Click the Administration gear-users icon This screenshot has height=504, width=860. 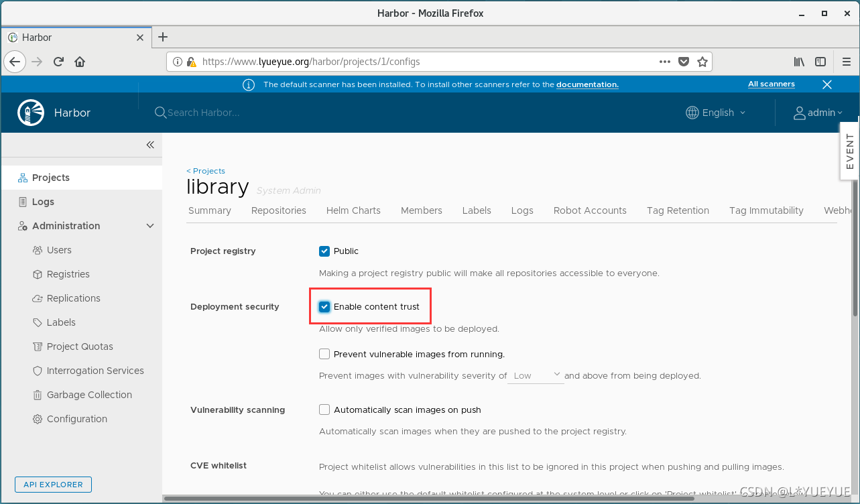23,226
